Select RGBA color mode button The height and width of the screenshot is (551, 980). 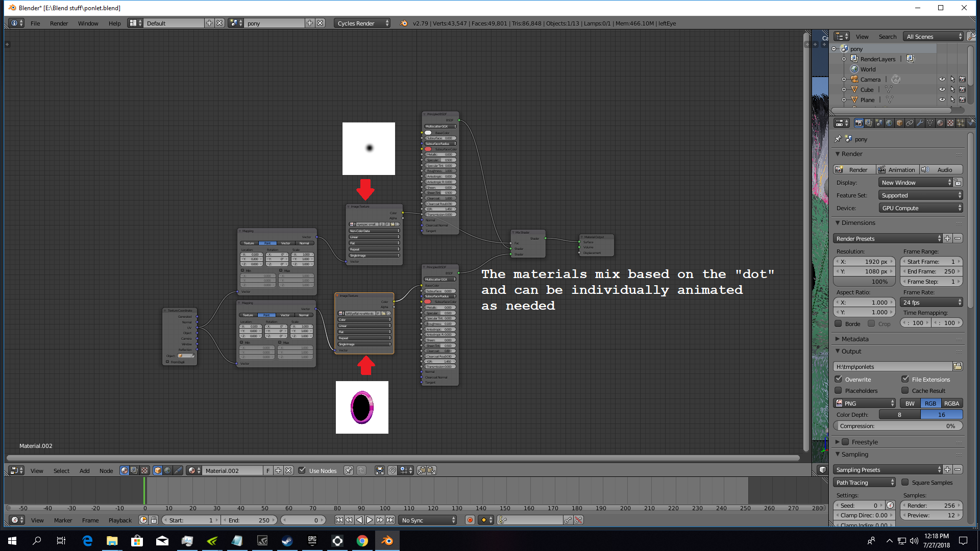tap(951, 403)
